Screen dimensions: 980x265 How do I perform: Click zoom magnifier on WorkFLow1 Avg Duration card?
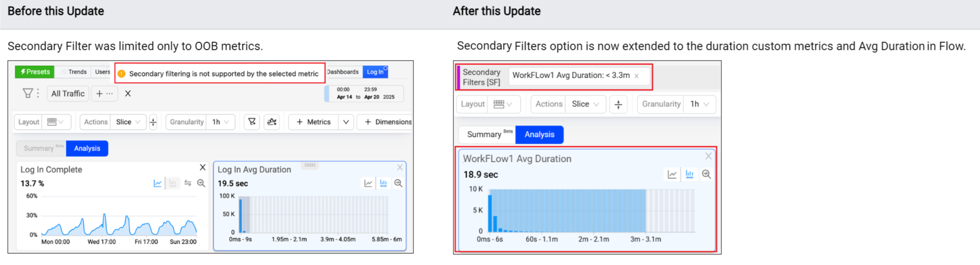click(706, 175)
